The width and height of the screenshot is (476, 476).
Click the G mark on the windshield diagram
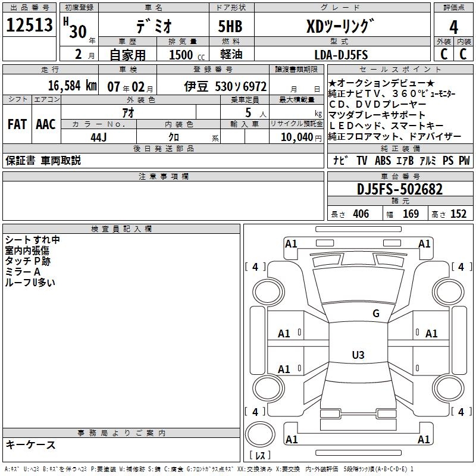coord(376,313)
